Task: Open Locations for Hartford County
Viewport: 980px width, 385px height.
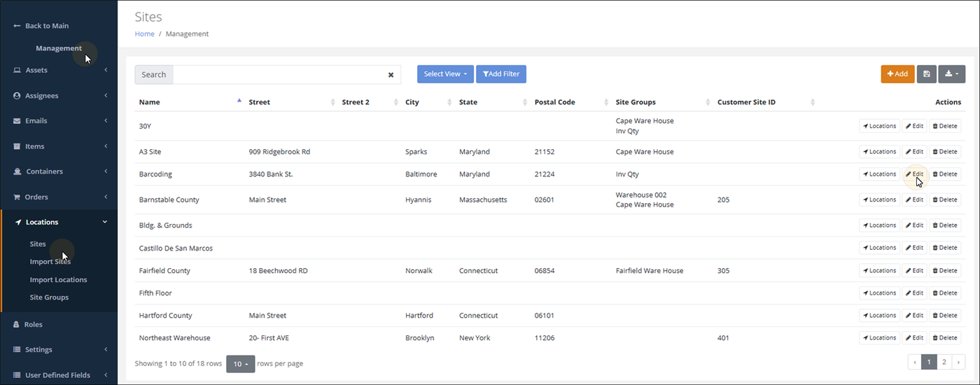Action: pos(879,316)
